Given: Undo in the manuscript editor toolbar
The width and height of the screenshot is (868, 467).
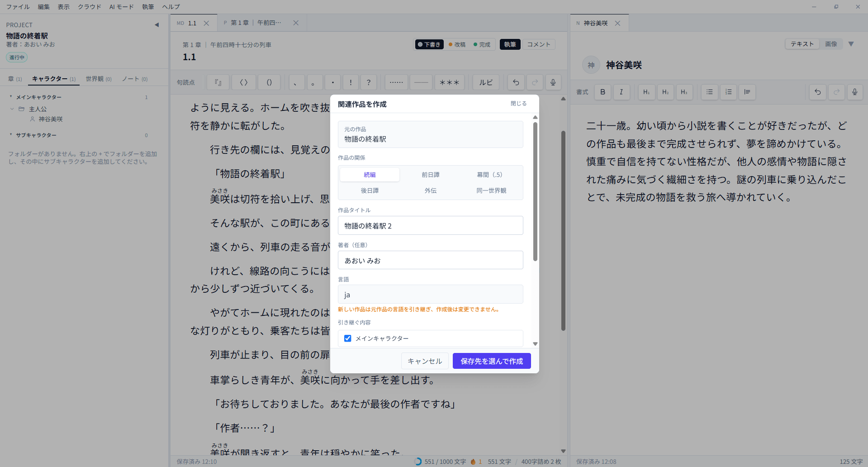Looking at the screenshot, I should tap(516, 82).
